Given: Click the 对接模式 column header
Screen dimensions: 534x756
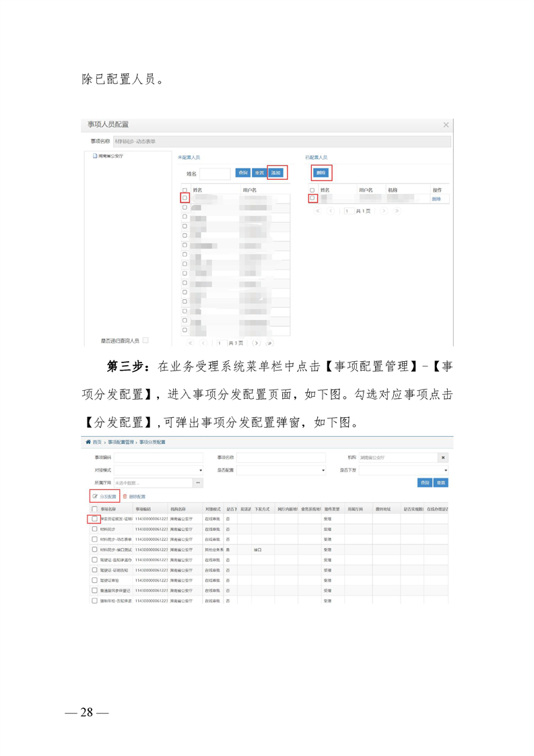Looking at the screenshot, I should (x=213, y=509).
